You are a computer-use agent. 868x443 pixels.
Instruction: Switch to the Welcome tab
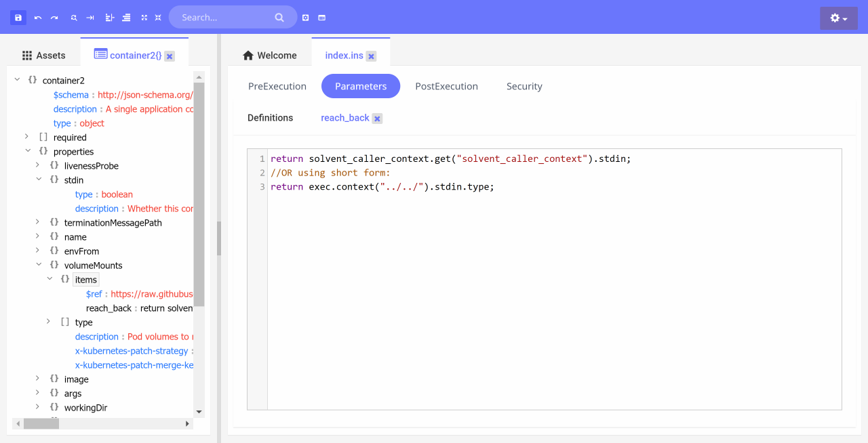point(270,56)
